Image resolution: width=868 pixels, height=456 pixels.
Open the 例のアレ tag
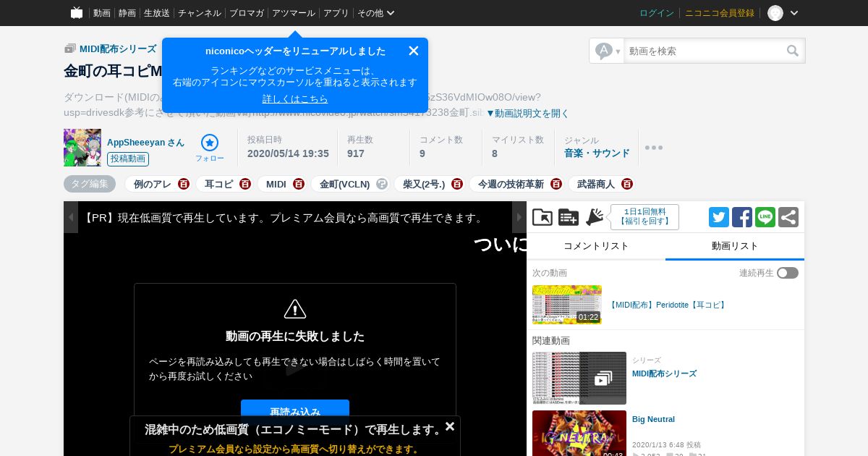(x=153, y=184)
